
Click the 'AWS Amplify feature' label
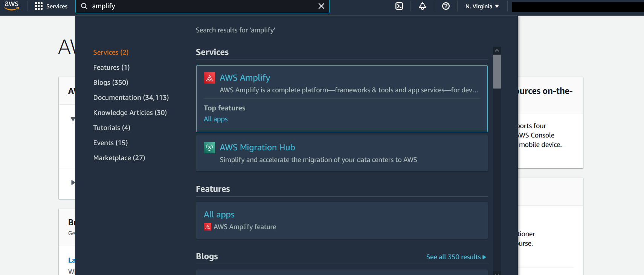point(245,227)
